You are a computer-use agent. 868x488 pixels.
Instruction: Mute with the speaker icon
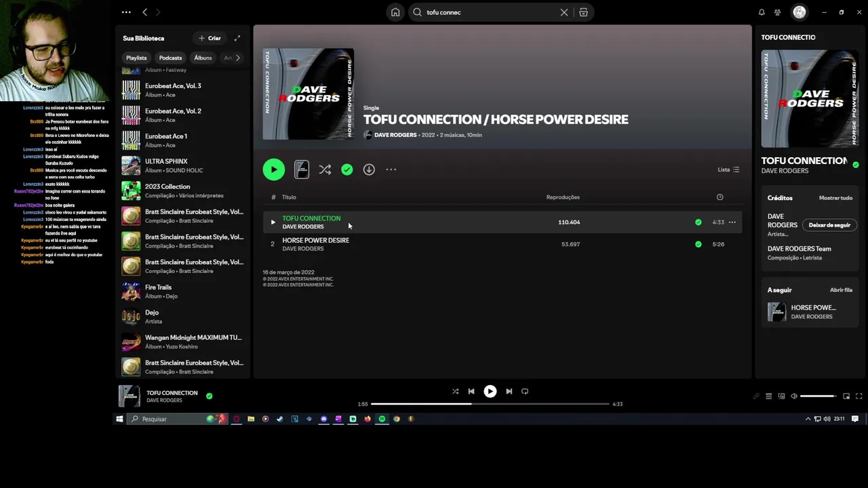pos(794,396)
